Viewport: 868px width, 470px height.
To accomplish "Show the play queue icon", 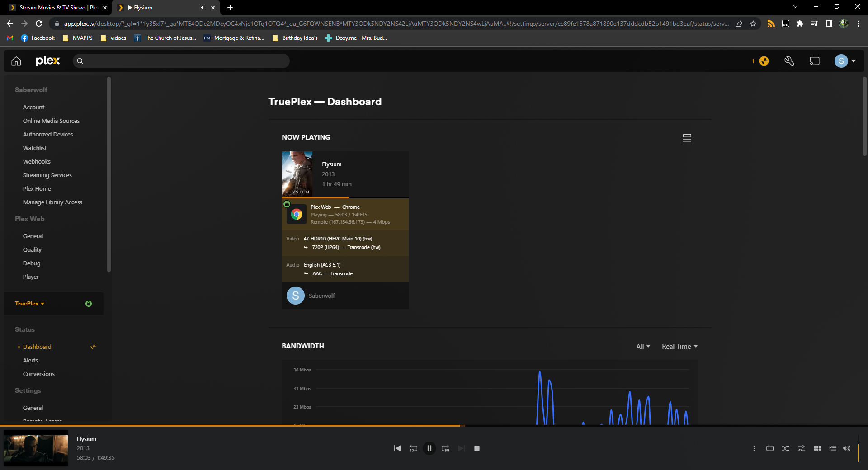I will (x=833, y=448).
